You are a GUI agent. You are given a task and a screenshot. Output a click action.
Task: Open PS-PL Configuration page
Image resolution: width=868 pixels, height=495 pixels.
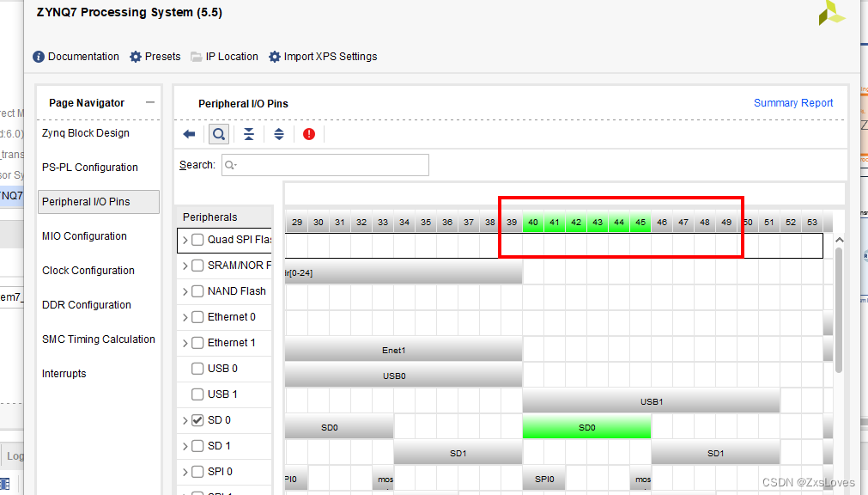coord(89,168)
